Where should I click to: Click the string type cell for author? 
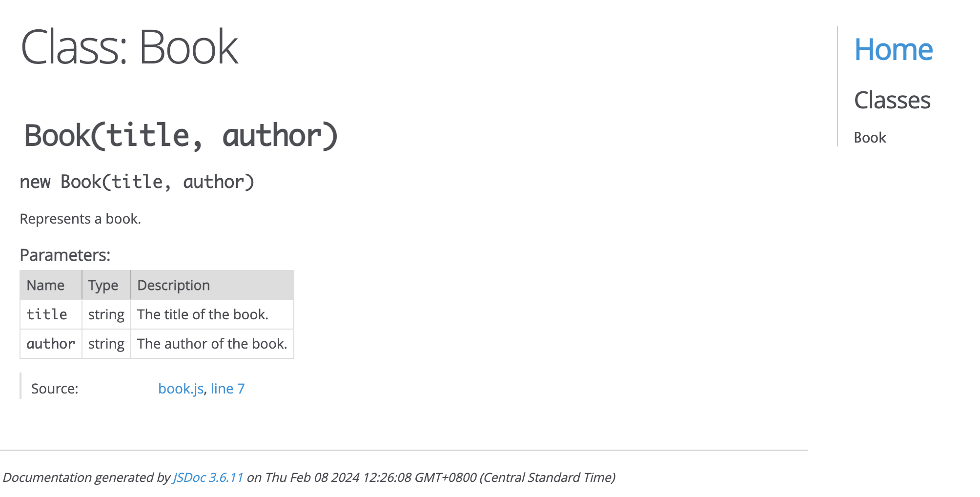pyautogui.click(x=106, y=344)
